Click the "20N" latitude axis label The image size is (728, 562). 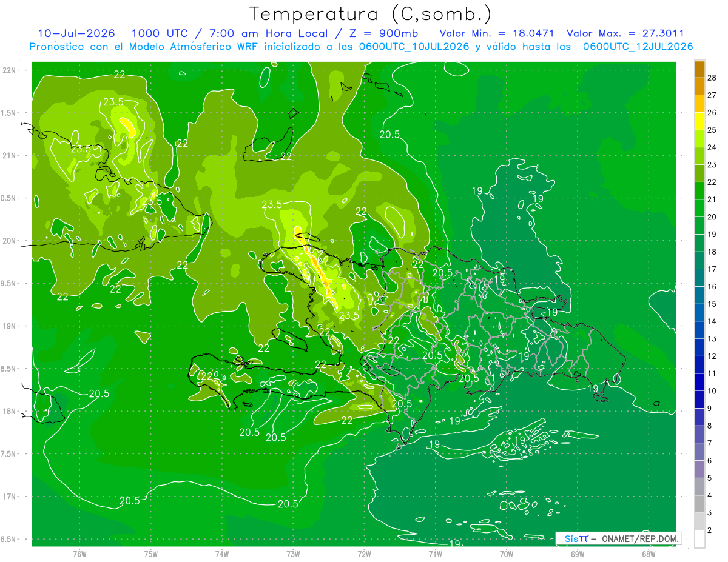coord(9,241)
